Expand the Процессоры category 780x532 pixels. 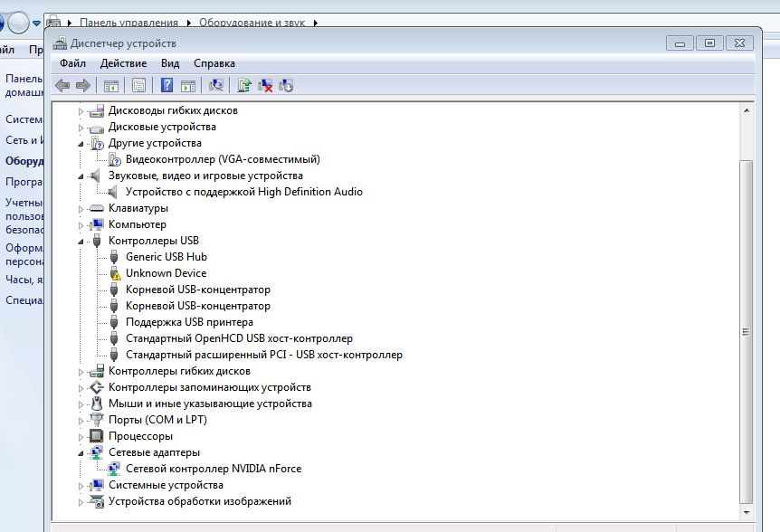81,437
